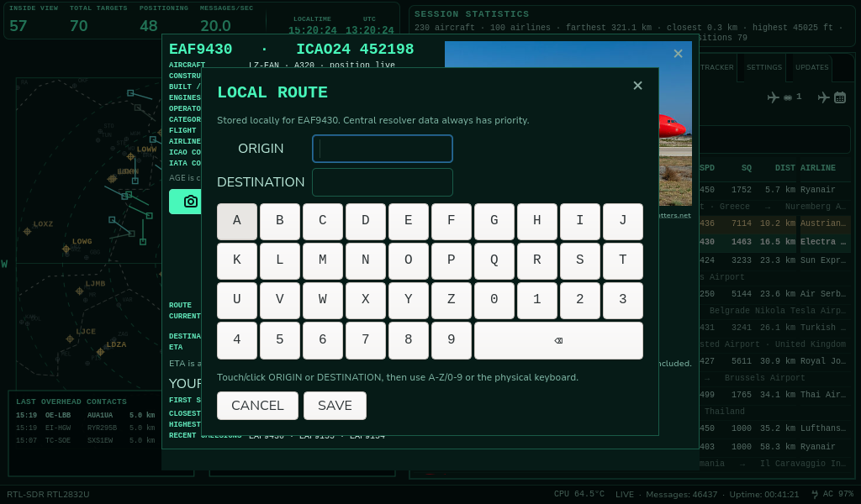Viewport: 861px width, 504px height.
Task: Select OE-LBB contact in Last Overhead Contacts
Action: coord(86,415)
